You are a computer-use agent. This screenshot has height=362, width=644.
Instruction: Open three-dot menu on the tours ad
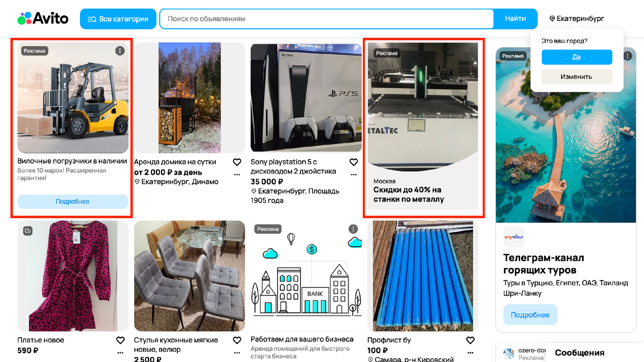tap(628, 56)
